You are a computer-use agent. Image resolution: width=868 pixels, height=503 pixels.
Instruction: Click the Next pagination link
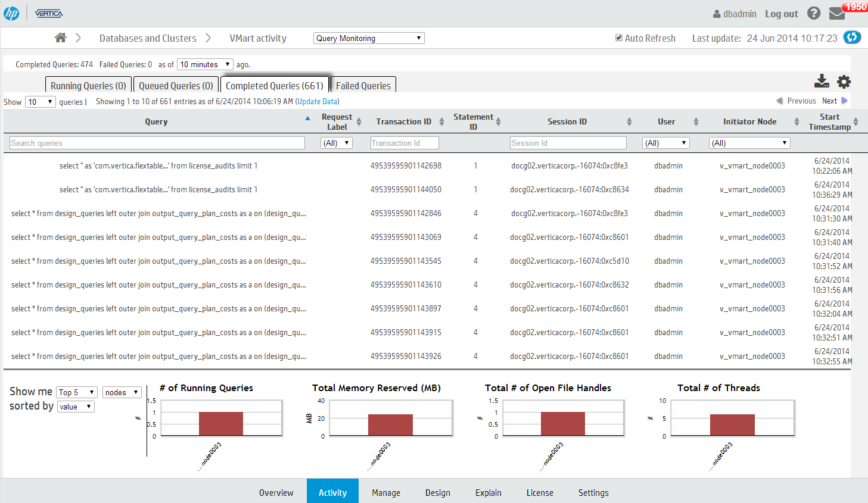(x=829, y=101)
